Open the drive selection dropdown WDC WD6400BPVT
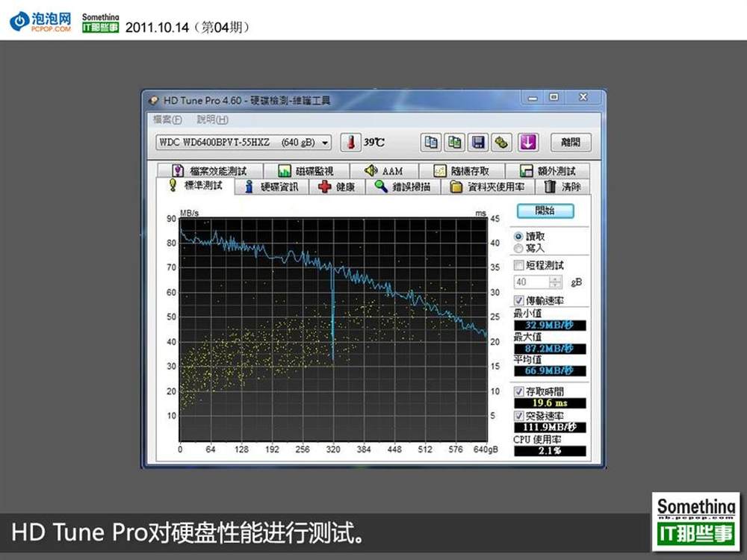 coord(244,143)
